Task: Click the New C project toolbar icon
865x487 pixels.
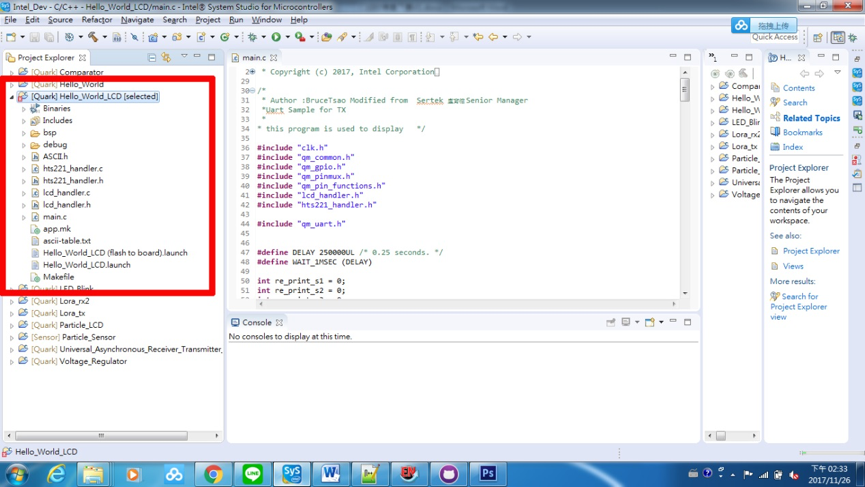Action: point(153,37)
